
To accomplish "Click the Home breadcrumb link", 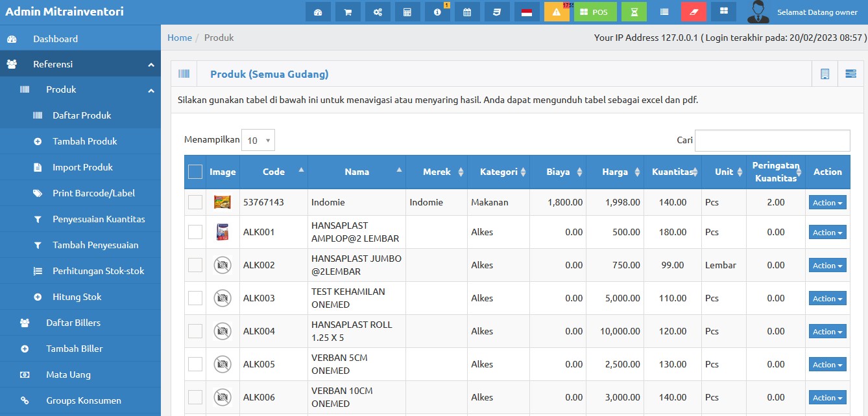I will coord(180,38).
